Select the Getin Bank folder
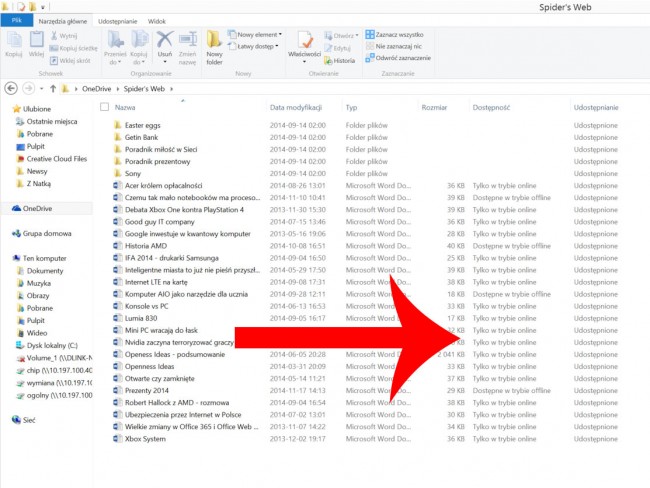This screenshot has width=650, height=488. [136, 137]
